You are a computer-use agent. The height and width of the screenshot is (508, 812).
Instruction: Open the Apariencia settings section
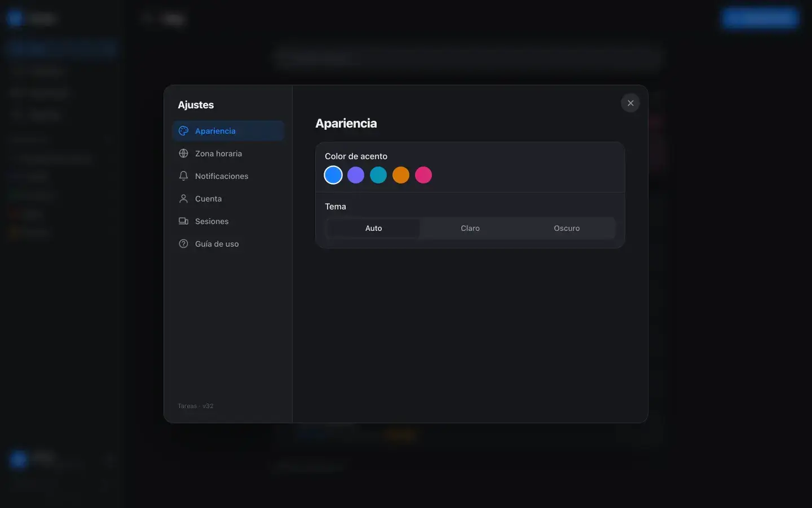click(x=228, y=131)
